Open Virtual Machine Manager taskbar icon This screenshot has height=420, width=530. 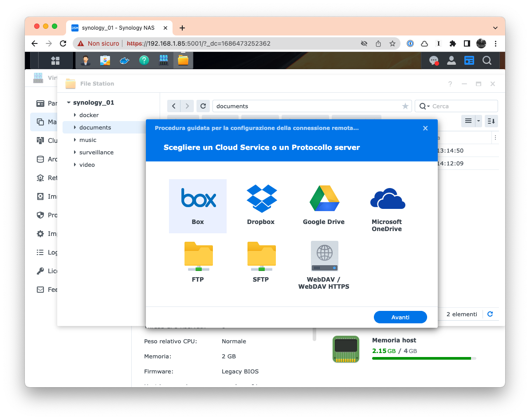(x=164, y=60)
